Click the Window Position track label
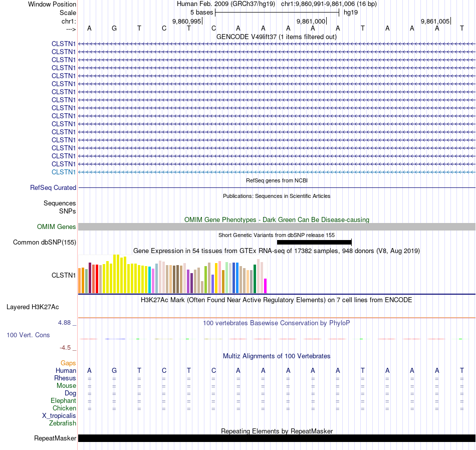 click(x=52, y=4)
